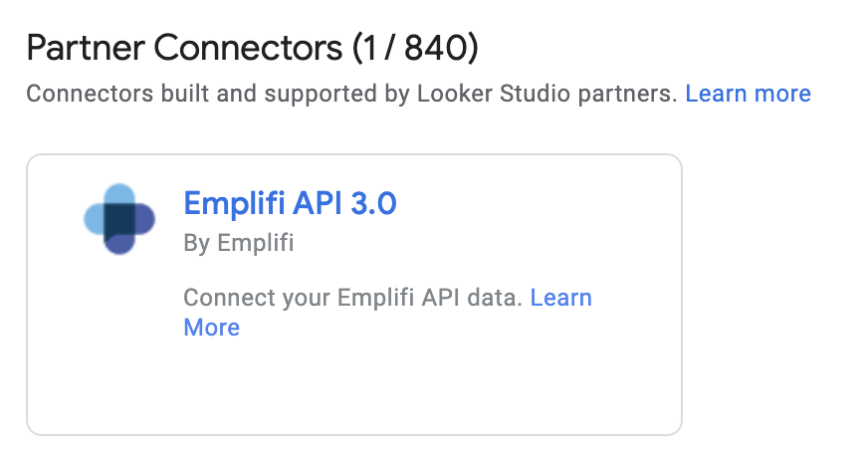Click "3.0" in the connector title
This screenshot has height=460, width=868.
371,203
